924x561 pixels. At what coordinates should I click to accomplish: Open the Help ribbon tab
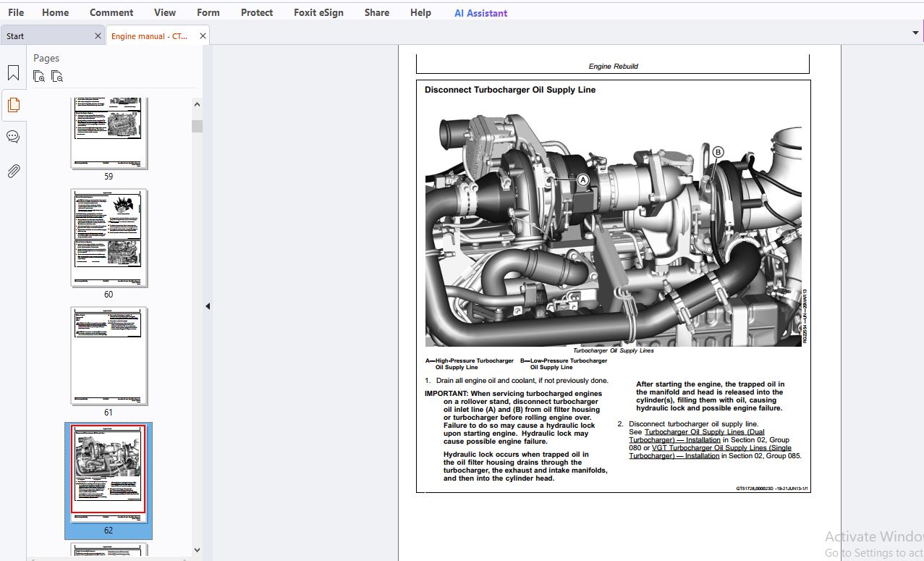coord(420,12)
